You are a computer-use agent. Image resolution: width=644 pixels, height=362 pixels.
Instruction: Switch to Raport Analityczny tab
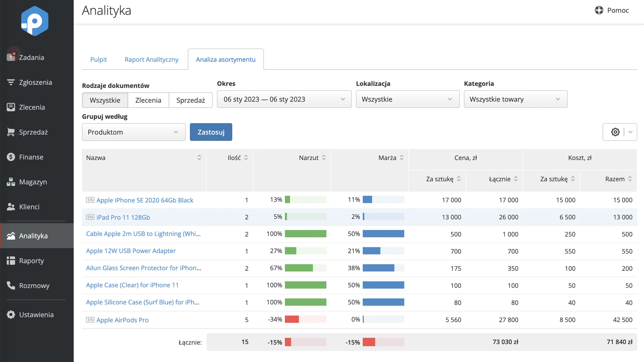[151, 59]
